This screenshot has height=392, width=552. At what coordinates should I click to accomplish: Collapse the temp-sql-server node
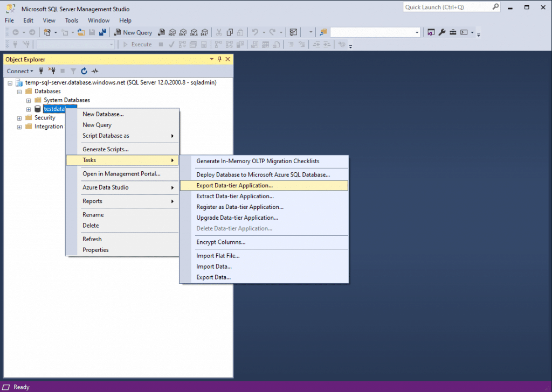pos(10,83)
